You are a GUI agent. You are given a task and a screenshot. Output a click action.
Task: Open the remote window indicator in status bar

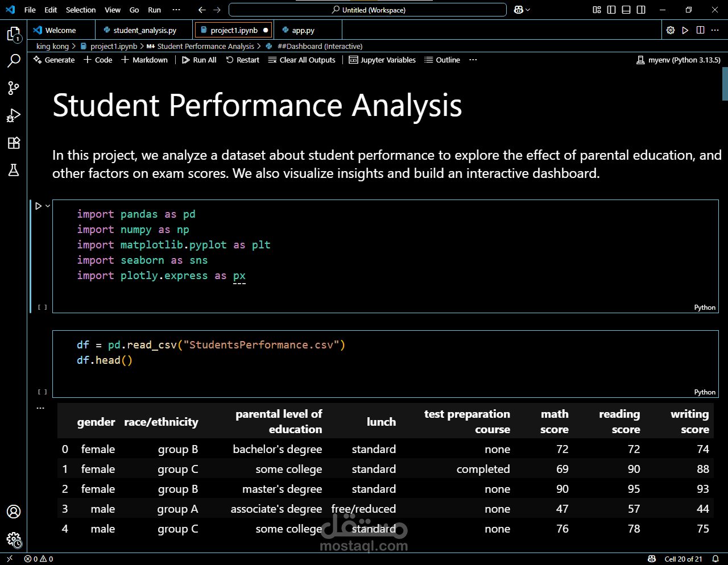(x=10, y=559)
